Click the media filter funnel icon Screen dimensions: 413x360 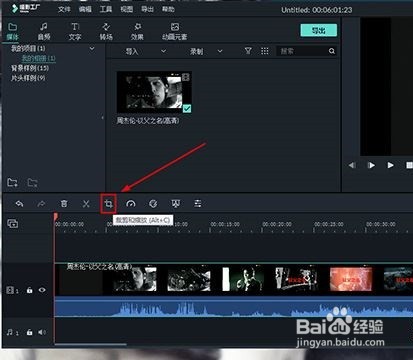pos(248,51)
